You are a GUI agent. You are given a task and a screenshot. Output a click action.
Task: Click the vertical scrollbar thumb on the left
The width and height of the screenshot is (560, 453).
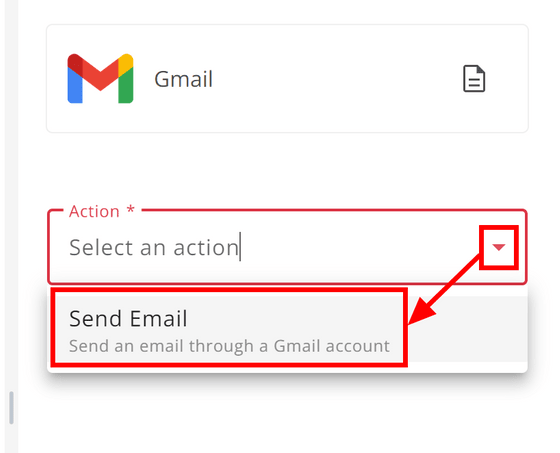tap(11, 408)
